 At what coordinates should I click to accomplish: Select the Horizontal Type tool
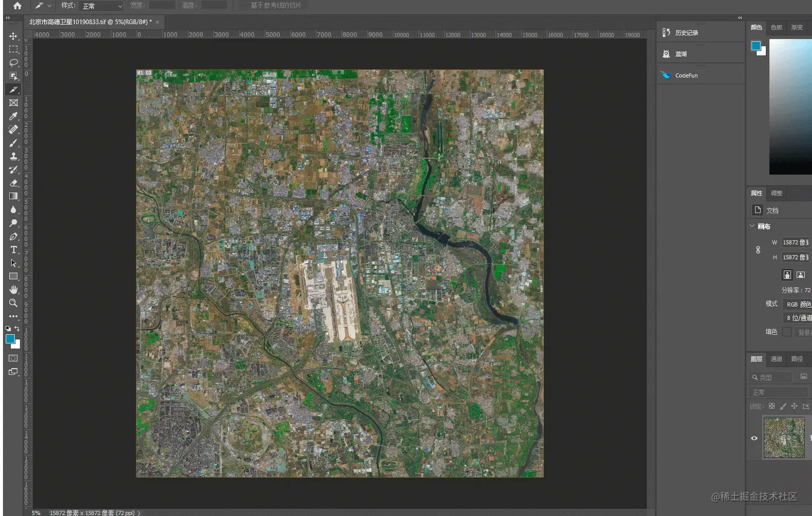[x=13, y=250]
